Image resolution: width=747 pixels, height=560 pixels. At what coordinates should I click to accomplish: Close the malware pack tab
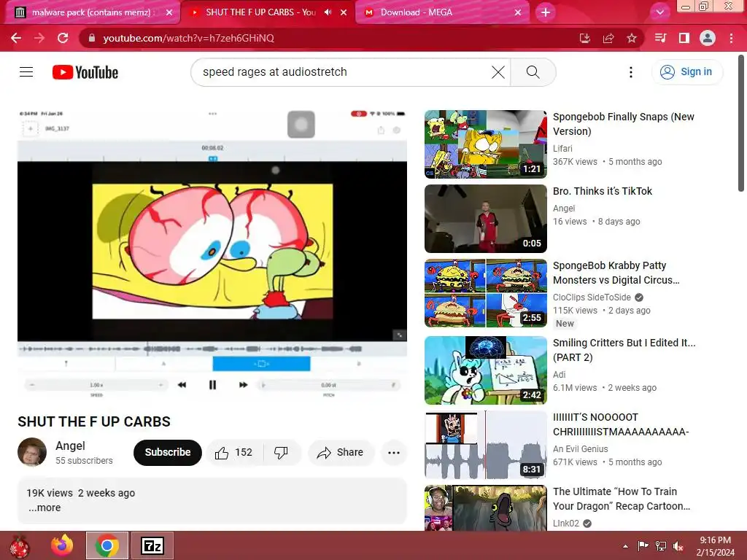click(169, 12)
